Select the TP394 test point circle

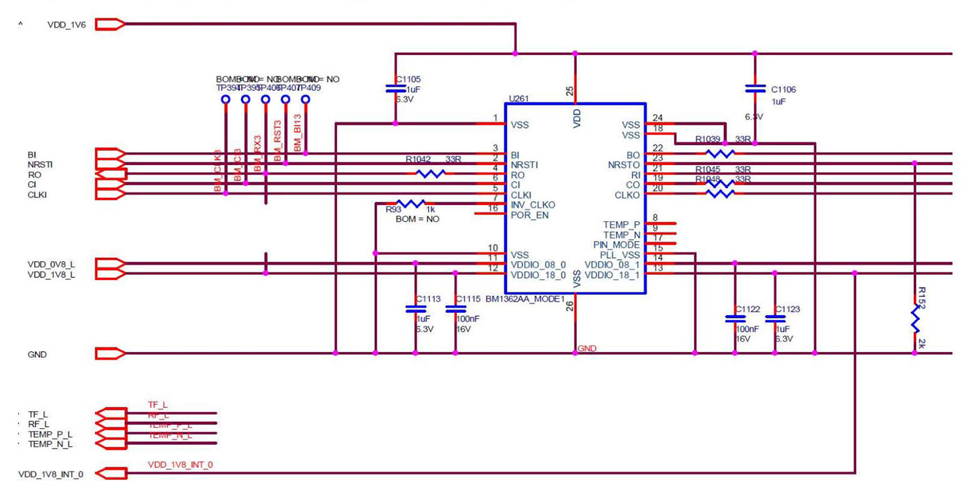tap(225, 99)
